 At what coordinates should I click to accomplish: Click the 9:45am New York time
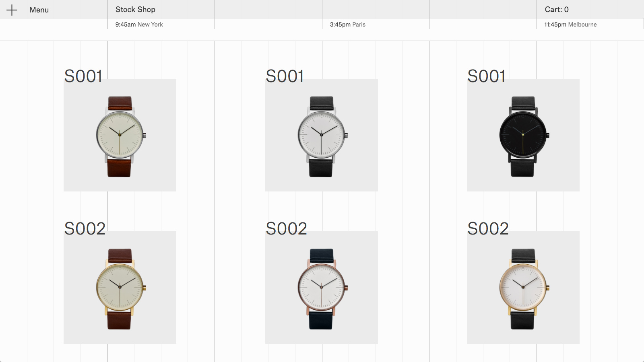[139, 25]
